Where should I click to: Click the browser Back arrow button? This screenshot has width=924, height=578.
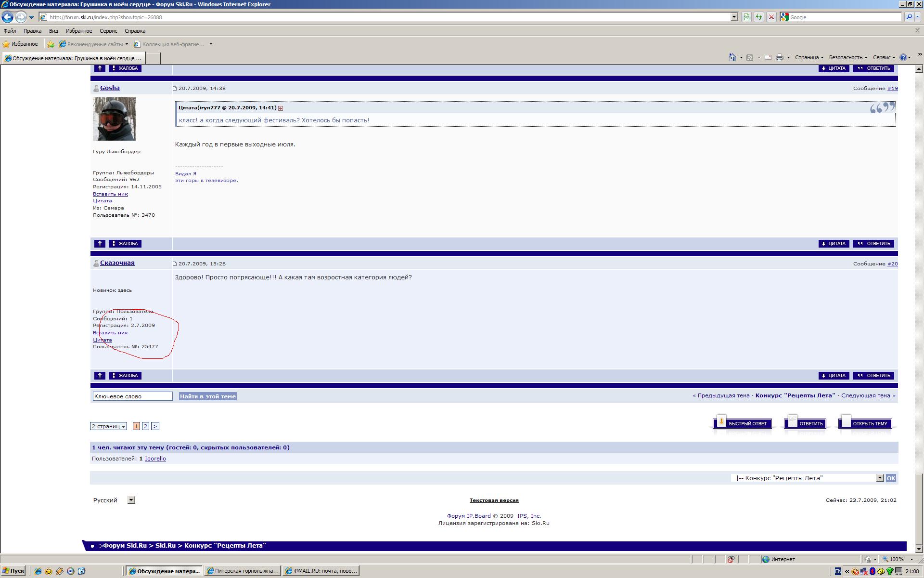pos(7,17)
